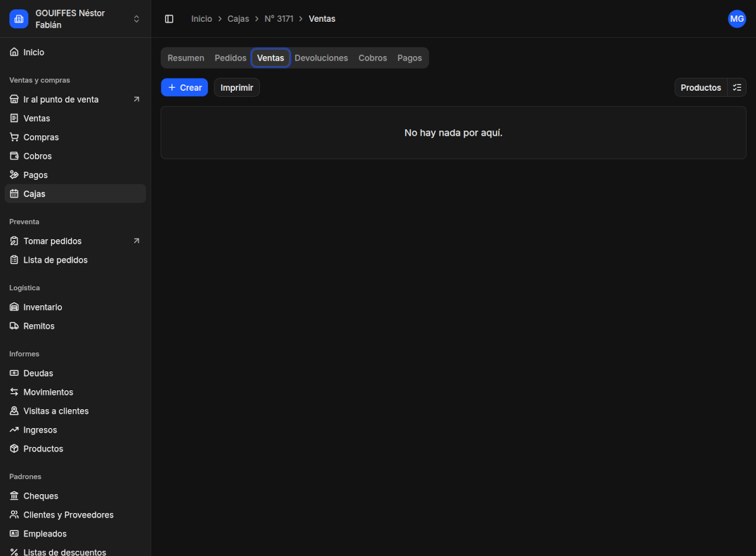Toggle the sidebar panel icon
The height and width of the screenshot is (556, 756).
click(x=169, y=19)
